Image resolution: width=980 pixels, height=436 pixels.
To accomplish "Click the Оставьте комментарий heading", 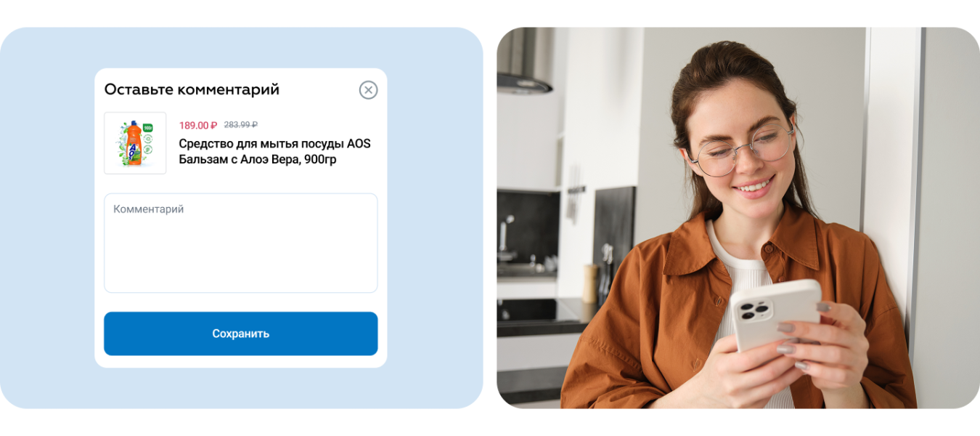I will (x=192, y=89).
